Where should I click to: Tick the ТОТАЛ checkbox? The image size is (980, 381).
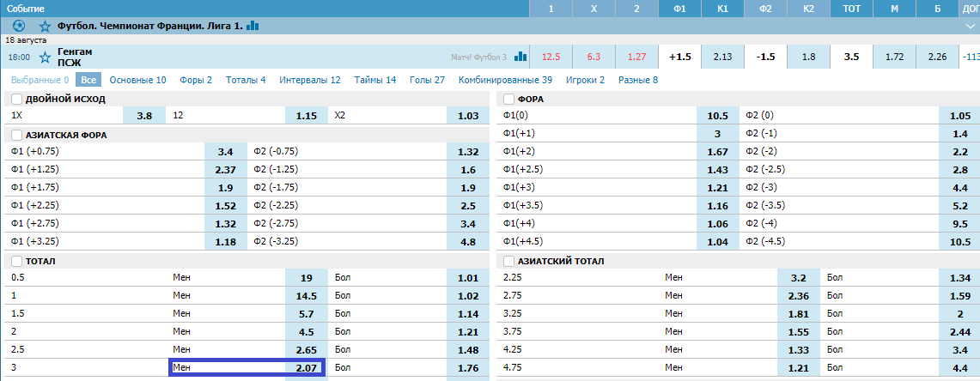tap(16, 261)
